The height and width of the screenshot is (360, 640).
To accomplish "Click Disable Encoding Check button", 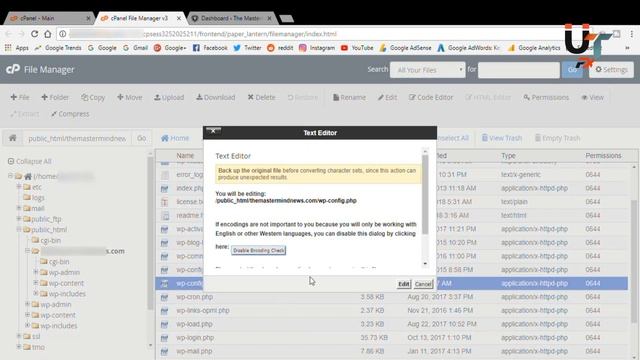I will tap(258, 250).
